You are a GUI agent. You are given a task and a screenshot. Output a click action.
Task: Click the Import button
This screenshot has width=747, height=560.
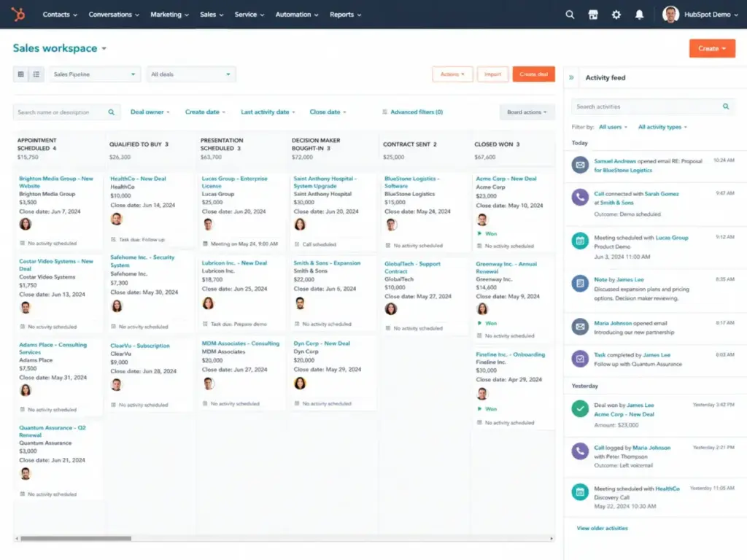(492, 74)
